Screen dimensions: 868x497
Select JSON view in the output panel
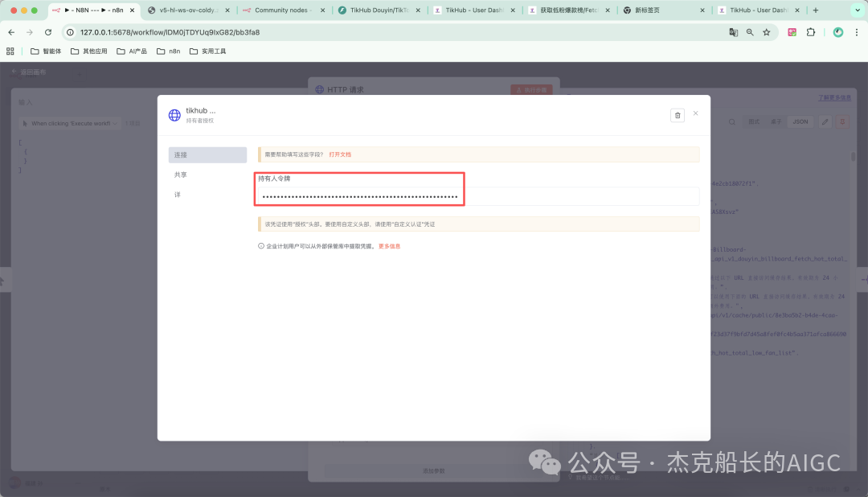(800, 122)
